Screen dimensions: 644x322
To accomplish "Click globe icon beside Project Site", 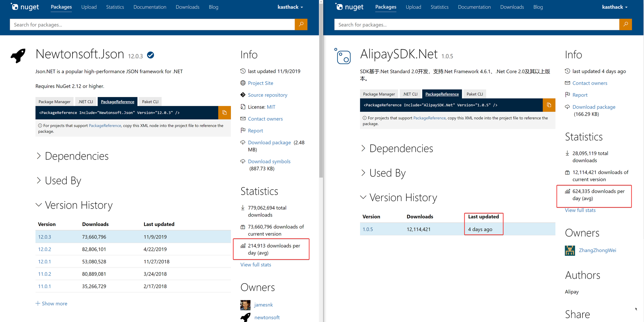I will point(243,83).
